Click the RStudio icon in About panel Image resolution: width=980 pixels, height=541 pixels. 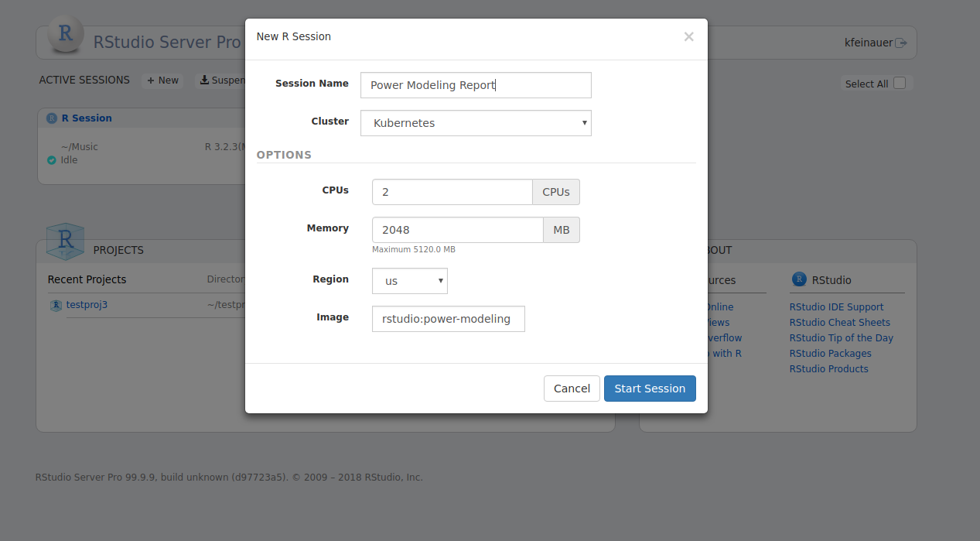point(799,279)
